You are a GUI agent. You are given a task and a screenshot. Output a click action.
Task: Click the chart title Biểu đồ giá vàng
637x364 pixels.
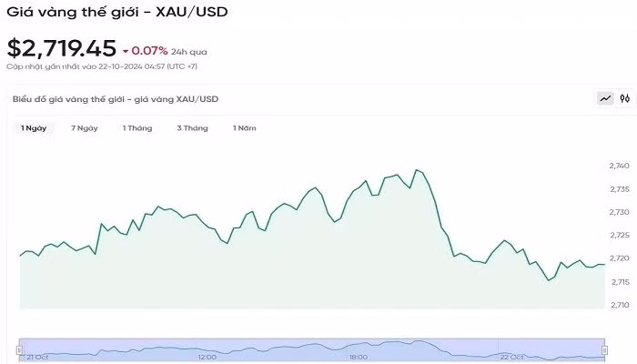click(115, 98)
